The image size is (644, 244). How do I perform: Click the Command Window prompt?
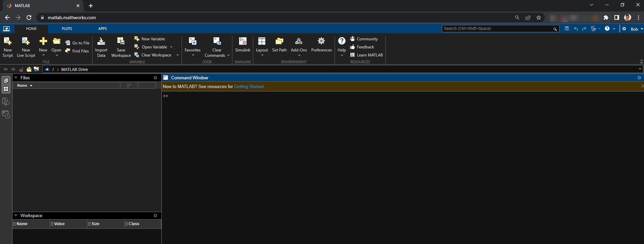tap(165, 96)
